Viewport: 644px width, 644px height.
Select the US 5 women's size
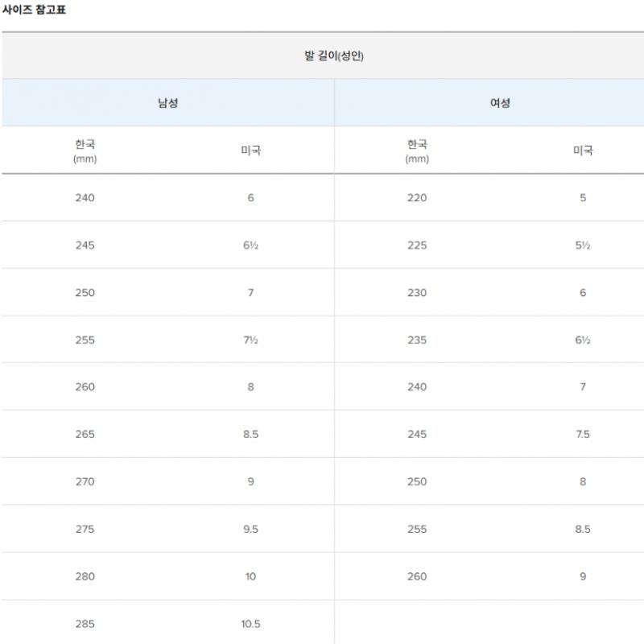pyautogui.click(x=583, y=198)
